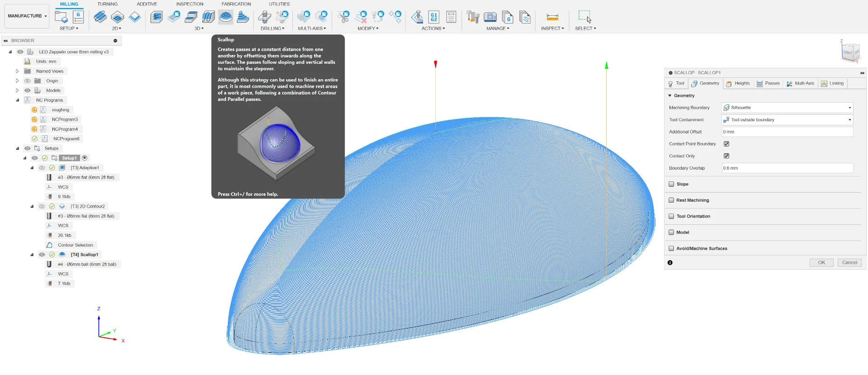Cancel the Scallop operation dialog
The width and height of the screenshot is (868, 375).
[849, 263]
